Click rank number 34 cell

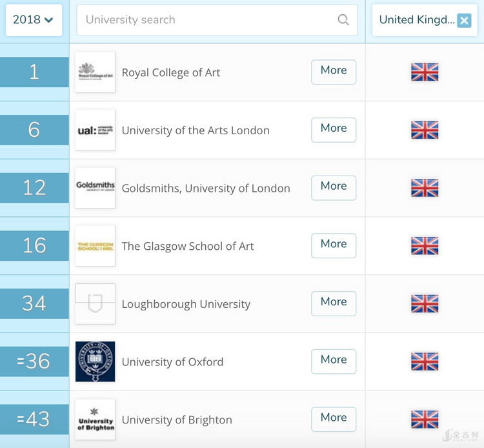[x=34, y=303]
